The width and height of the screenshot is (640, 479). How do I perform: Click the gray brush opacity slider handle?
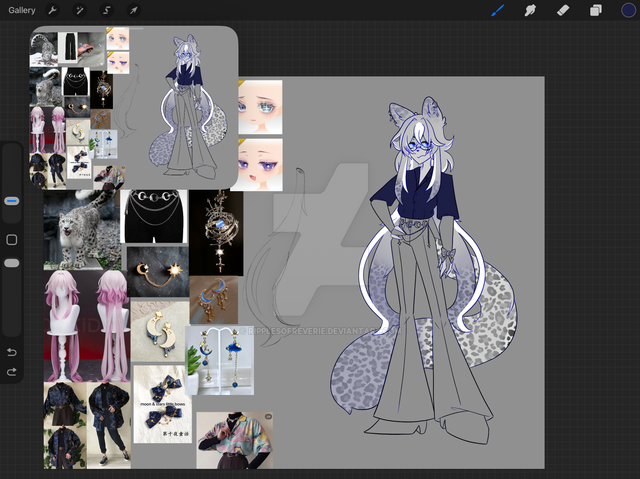tap(12, 263)
